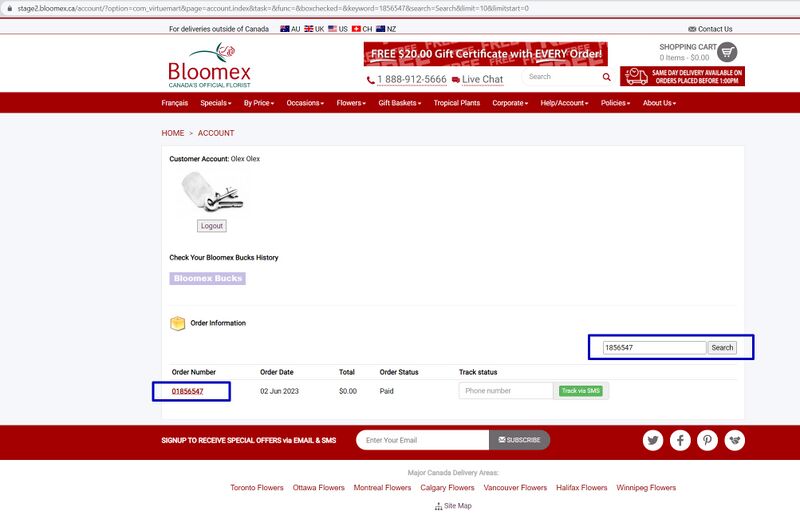Click the browser address bar URL
The image size is (800, 515).
[273, 8]
